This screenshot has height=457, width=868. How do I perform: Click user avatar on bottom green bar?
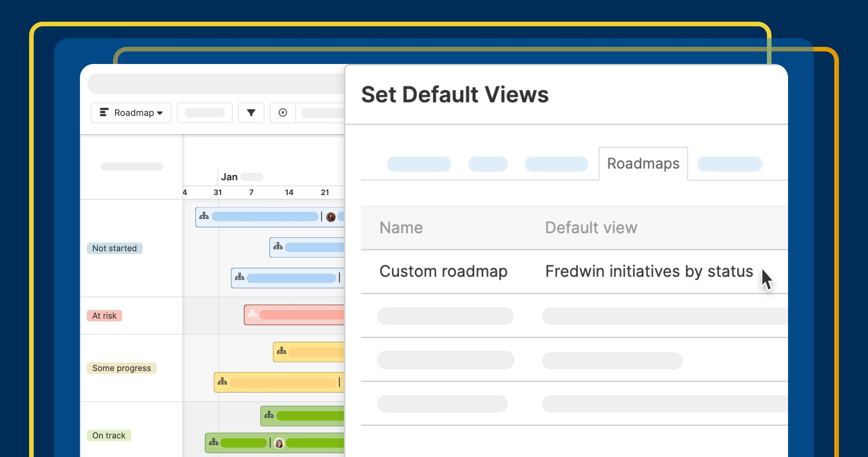(279, 443)
